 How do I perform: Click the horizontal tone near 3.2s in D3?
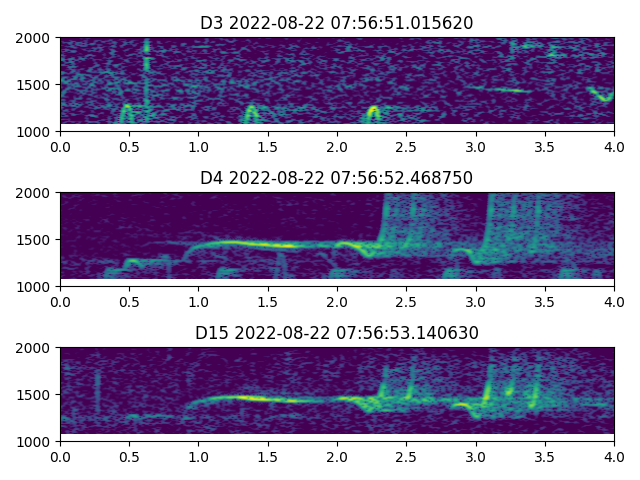(x=500, y=89)
